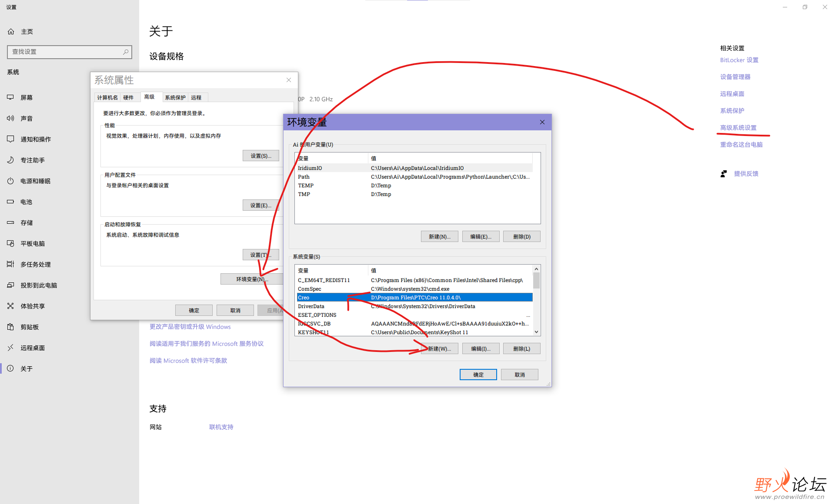The width and height of the screenshot is (835, 504).
Task: Close the System Properties dialog
Action: [289, 80]
